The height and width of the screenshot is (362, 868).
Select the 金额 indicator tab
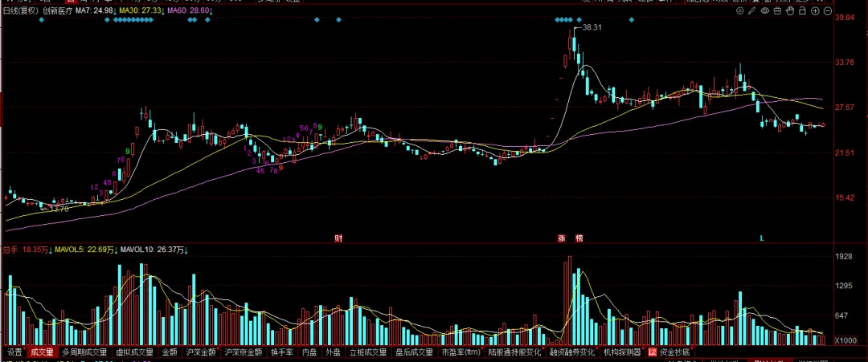point(170,352)
